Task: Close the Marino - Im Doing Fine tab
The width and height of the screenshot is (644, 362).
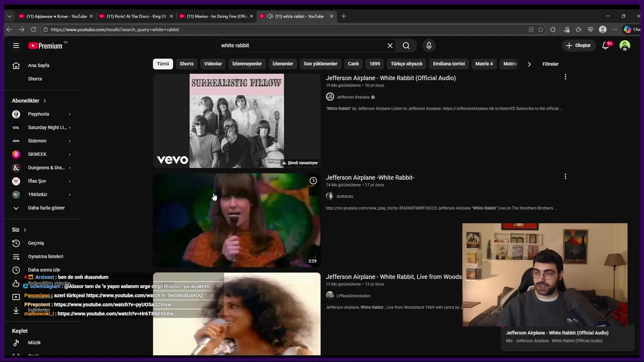Action: tap(251, 16)
